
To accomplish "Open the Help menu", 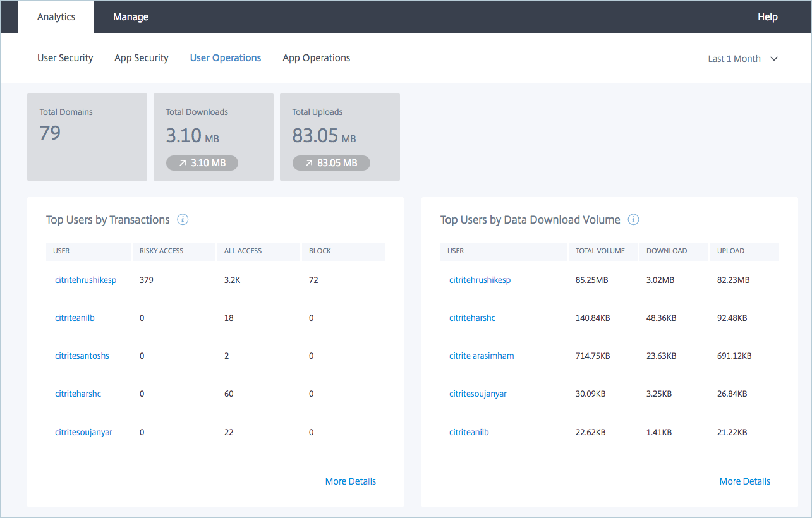I will (767, 17).
